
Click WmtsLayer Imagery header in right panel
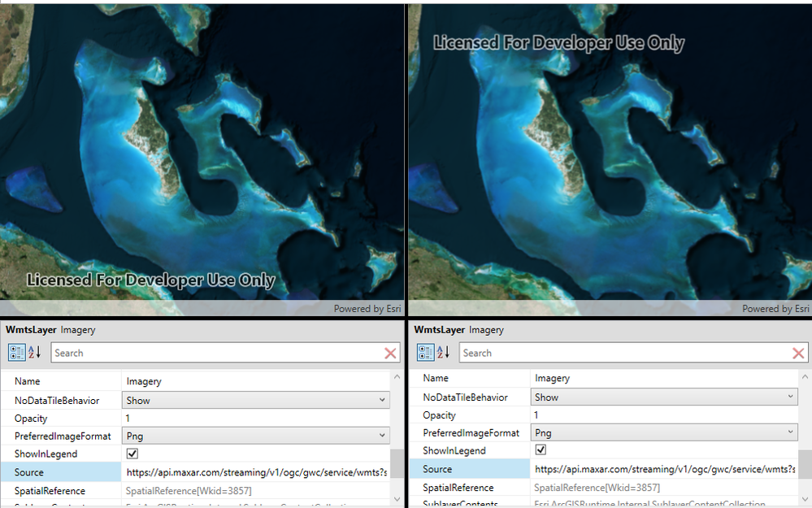(458, 330)
